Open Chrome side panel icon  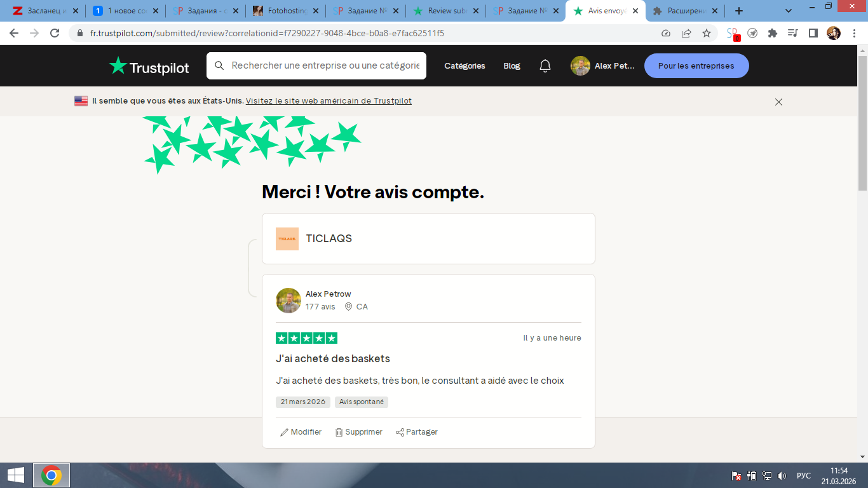813,33
